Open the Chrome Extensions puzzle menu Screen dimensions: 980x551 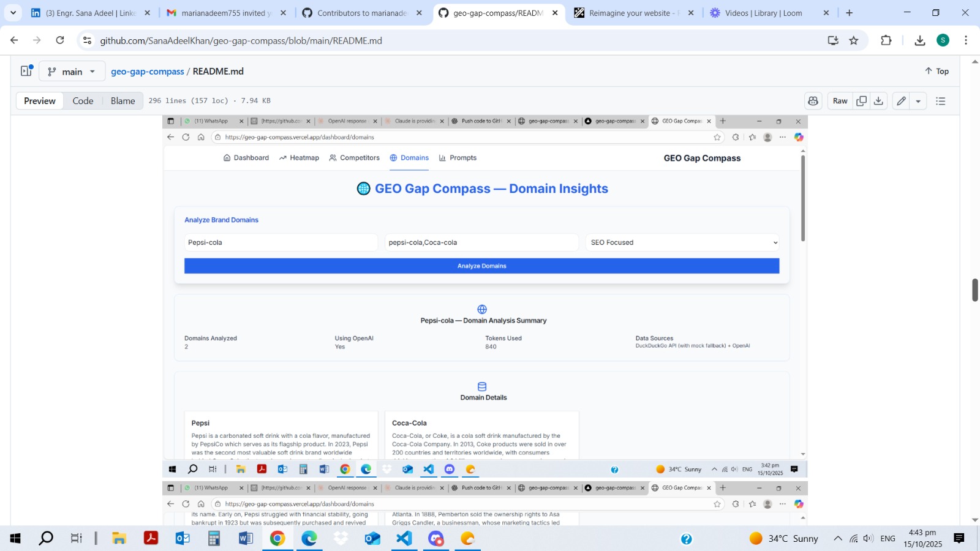pyautogui.click(x=886, y=40)
